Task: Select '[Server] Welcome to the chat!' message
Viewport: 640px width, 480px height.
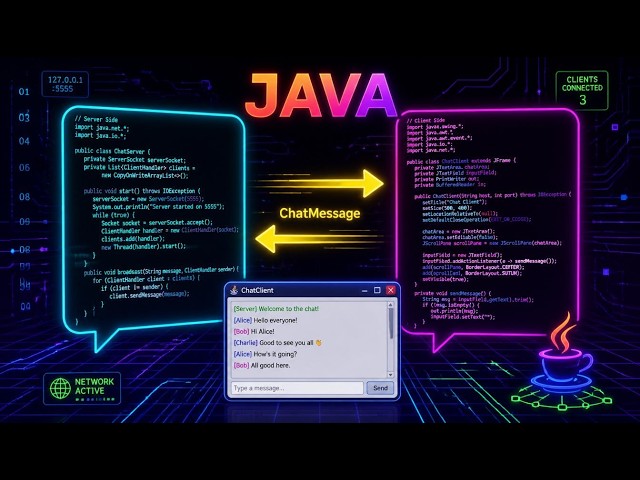Action: point(276,309)
